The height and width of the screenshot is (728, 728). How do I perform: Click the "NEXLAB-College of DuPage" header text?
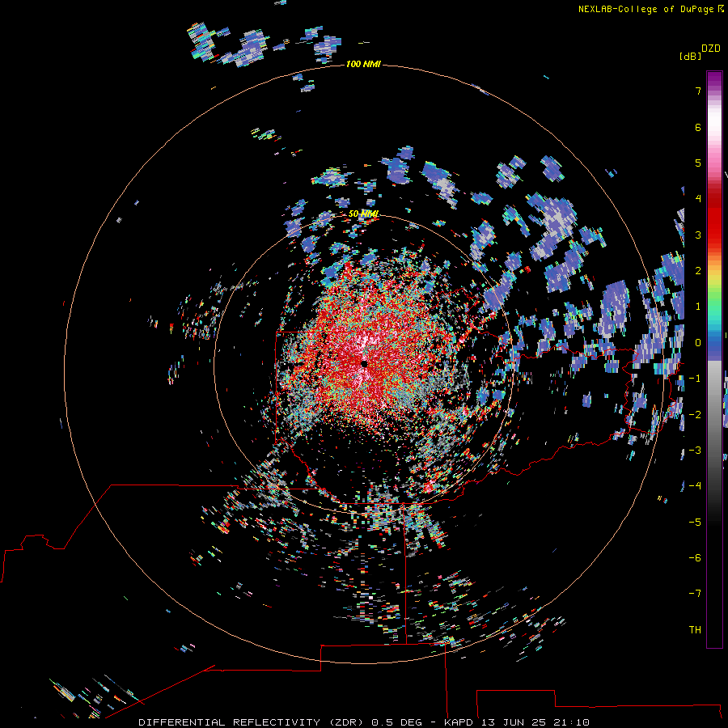coord(647,9)
